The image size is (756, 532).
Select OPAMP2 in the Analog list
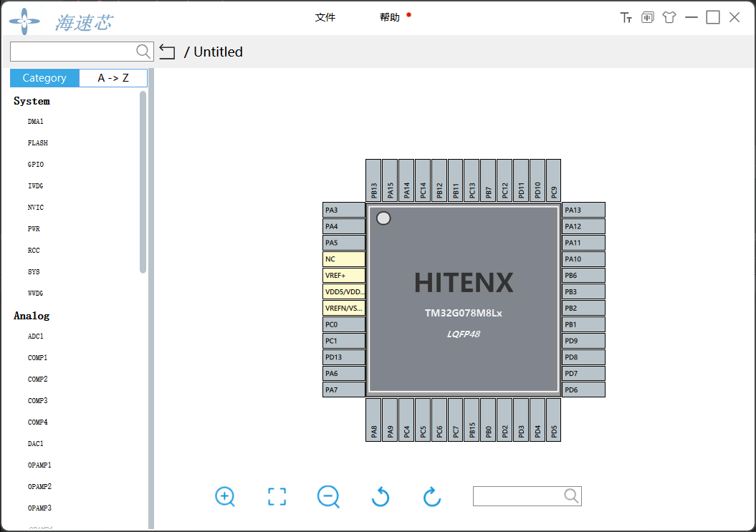(39, 487)
